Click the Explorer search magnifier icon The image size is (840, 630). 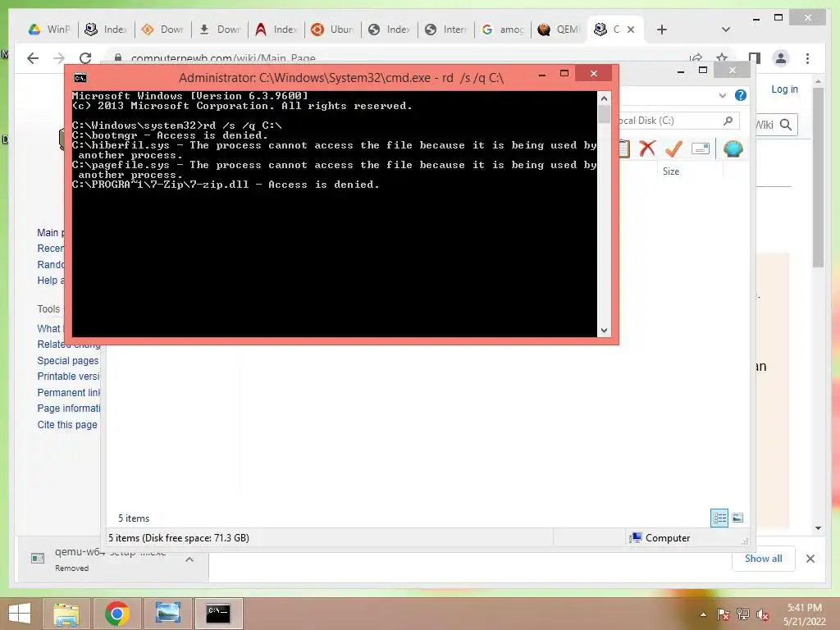tap(728, 121)
